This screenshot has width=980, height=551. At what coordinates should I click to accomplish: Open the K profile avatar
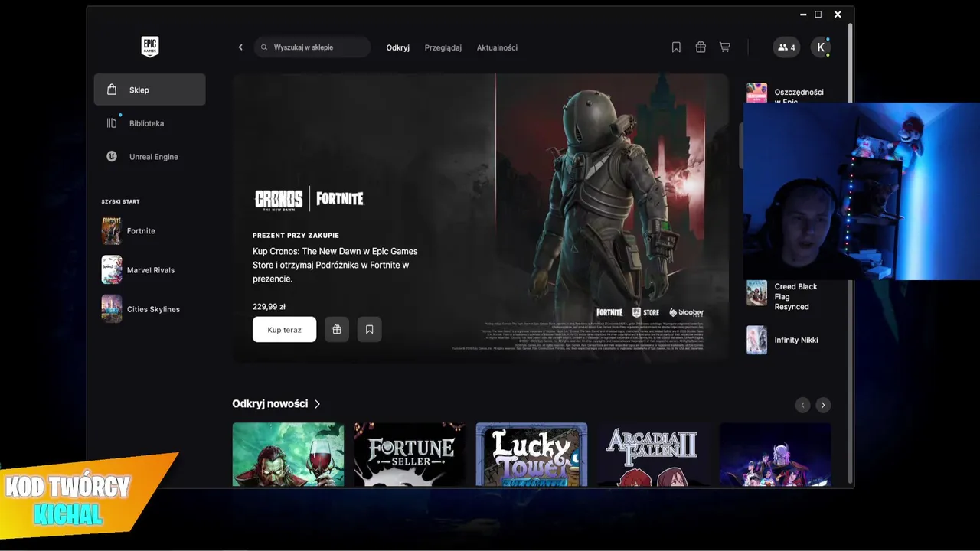[821, 47]
